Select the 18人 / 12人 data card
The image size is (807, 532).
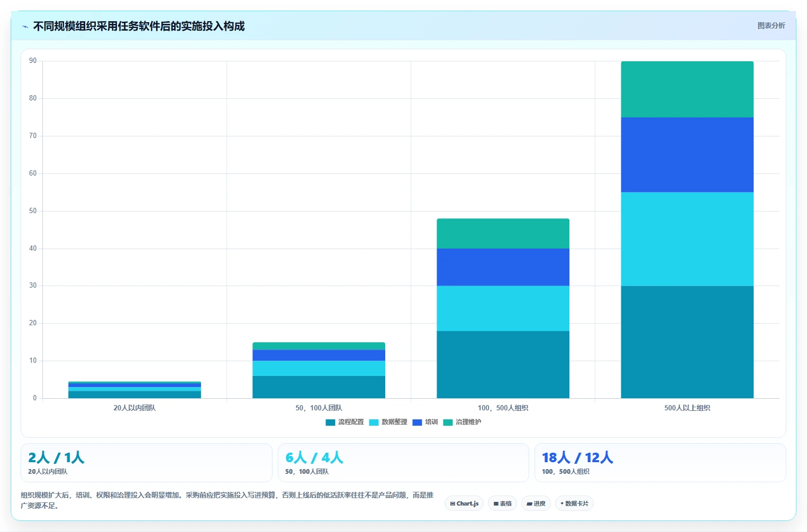660,463
